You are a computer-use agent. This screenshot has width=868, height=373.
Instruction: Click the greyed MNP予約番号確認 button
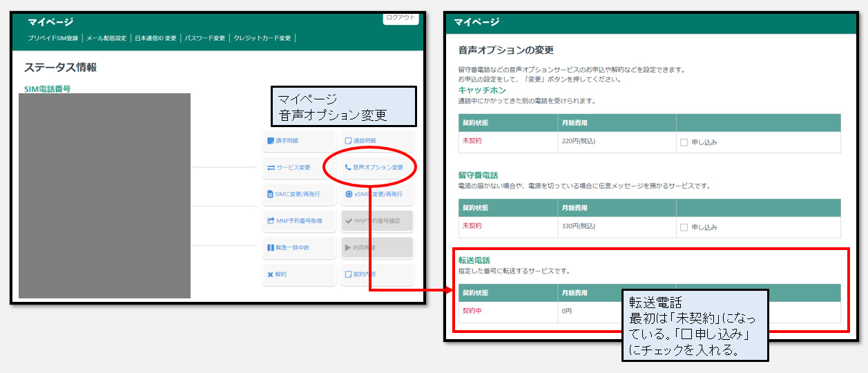point(377,221)
